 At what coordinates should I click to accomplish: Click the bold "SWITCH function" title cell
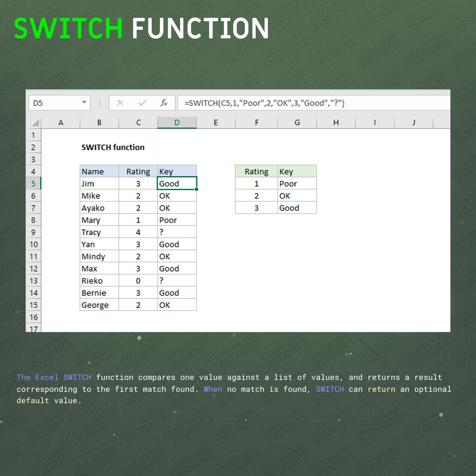coord(113,147)
